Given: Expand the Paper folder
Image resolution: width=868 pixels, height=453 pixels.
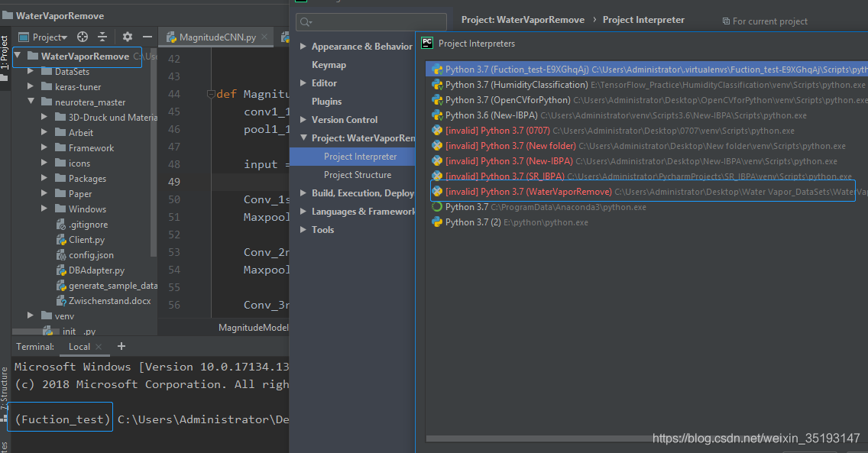Looking at the screenshot, I should (x=44, y=193).
